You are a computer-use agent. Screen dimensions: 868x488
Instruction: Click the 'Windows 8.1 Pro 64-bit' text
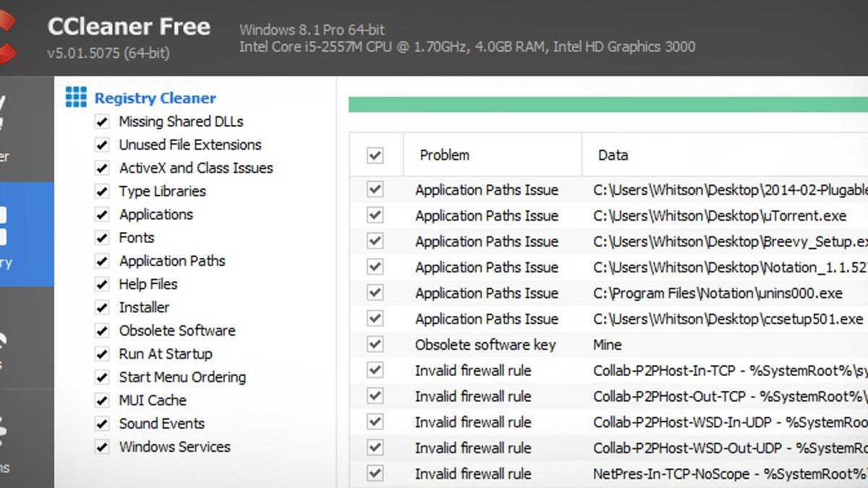pos(312,30)
